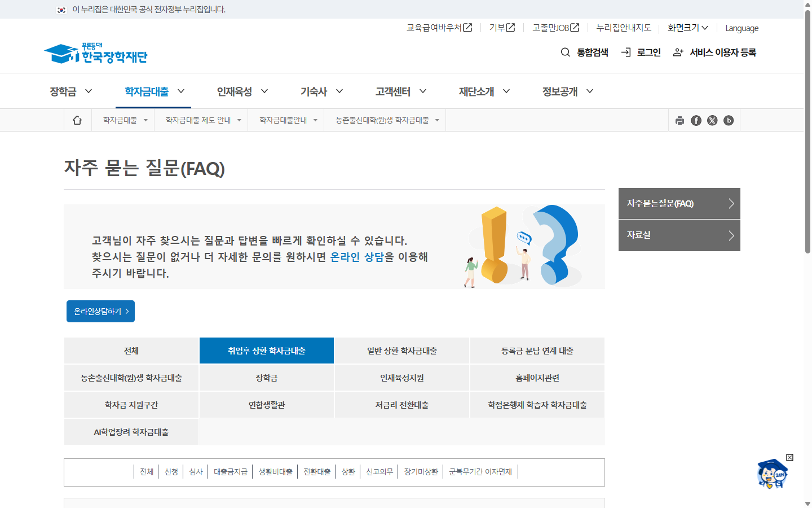Select 등록금 분납 연계 대출 tab

click(537, 351)
